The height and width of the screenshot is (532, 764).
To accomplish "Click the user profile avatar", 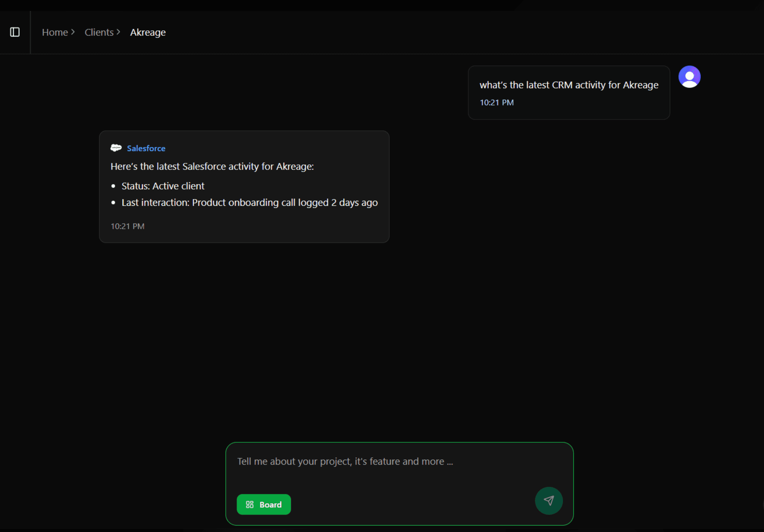I will (x=689, y=77).
